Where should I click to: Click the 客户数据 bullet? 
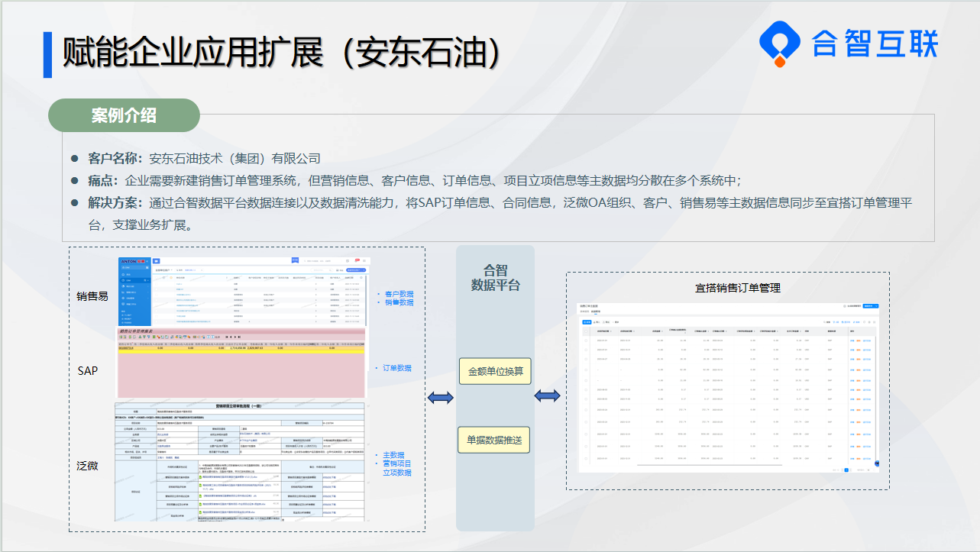click(399, 294)
